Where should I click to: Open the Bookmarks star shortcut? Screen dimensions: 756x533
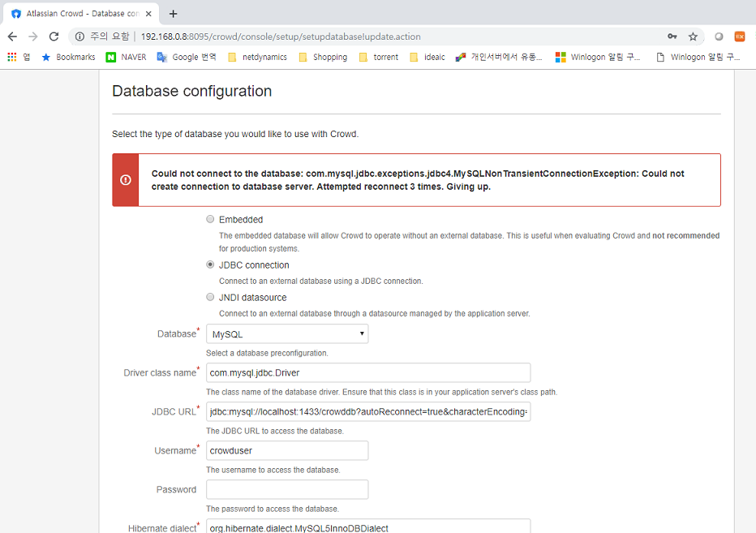pos(68,57)
